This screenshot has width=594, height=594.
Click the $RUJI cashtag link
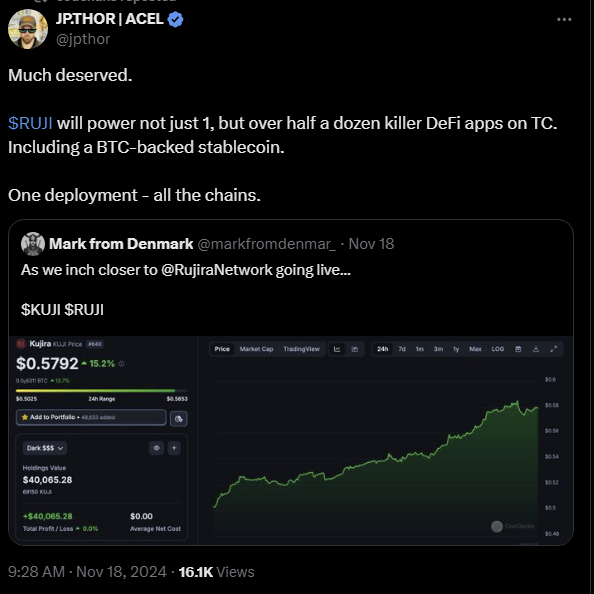click(x=30, y=123)
